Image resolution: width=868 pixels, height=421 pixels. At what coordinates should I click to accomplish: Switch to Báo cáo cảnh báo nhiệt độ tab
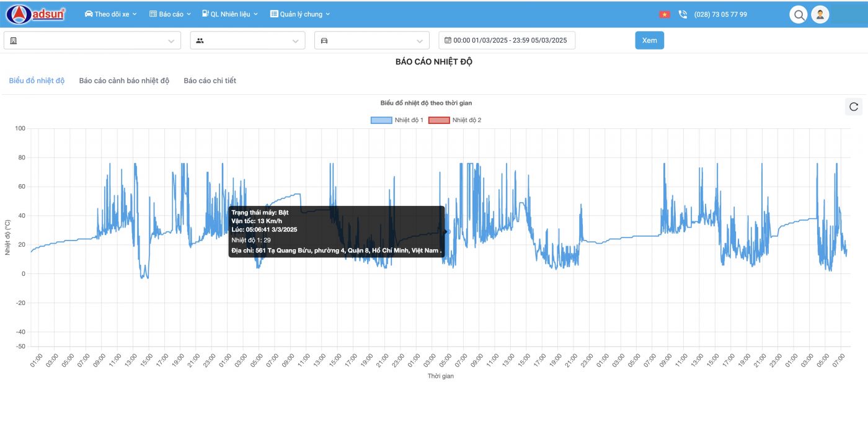click(124, 81)
